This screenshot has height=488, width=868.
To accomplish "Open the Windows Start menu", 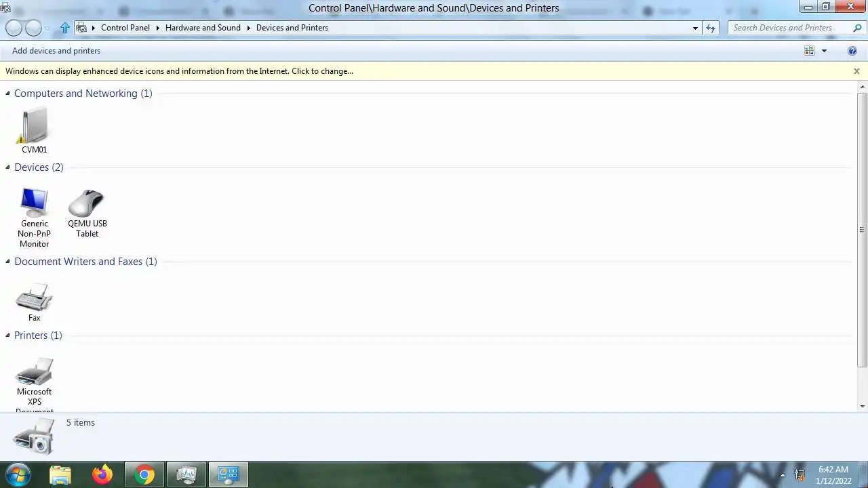I will 18,474.
